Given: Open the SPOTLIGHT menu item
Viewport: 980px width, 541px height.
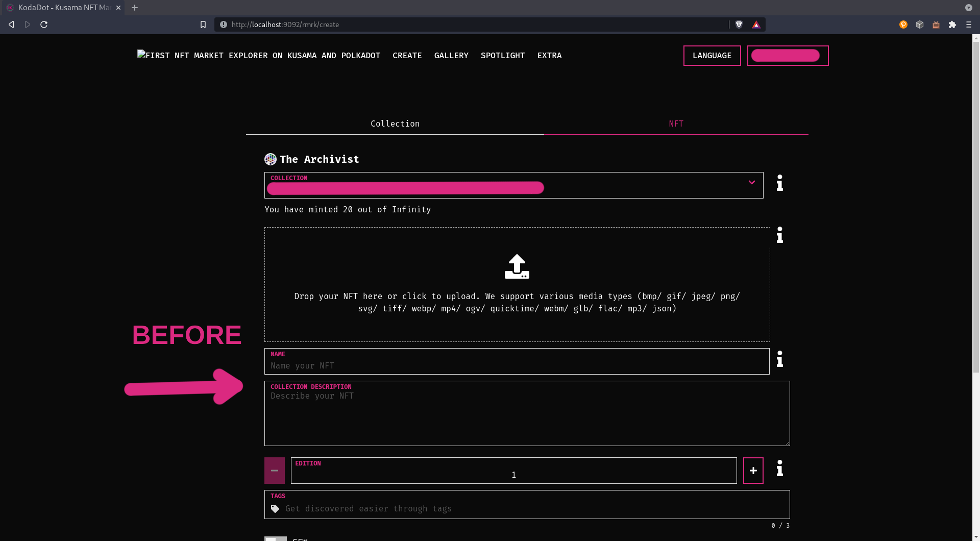Looking at the screenshot, I should (503, 56).
